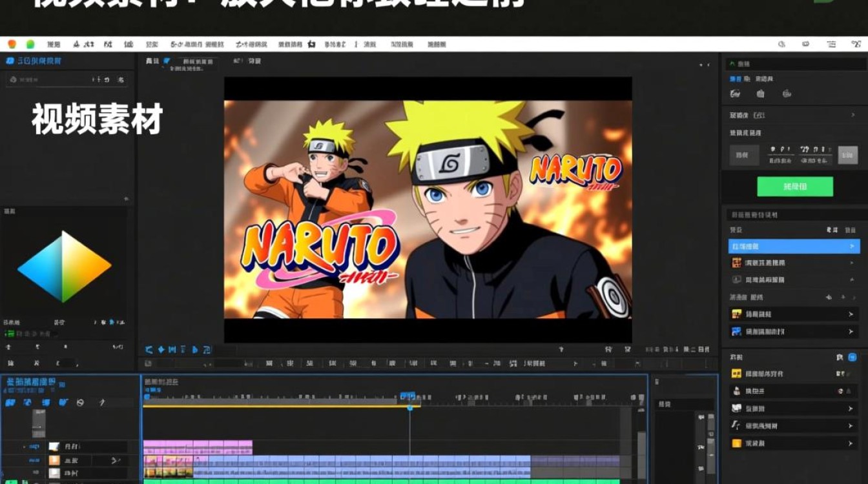Open the first menu in the top menu bar
Screen dimensions: 868x484
tap(54, 45)
